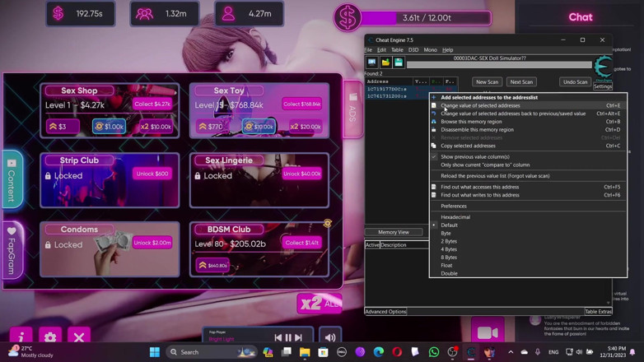Viewport: 644px width, 362px height.
Task: Open Cheat Engine Edit menu
Action: point(381,49)
